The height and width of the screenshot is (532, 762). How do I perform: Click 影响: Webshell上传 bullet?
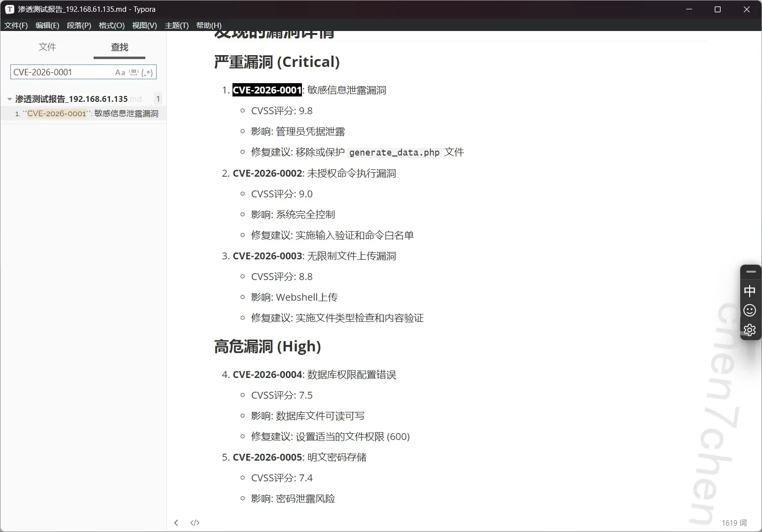294,297
